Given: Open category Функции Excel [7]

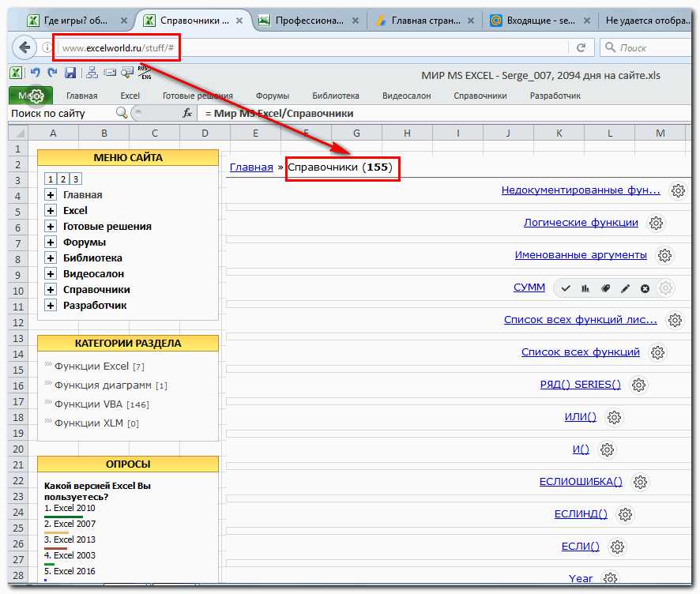Looking at the screenshot, I should tap(99, 367).
